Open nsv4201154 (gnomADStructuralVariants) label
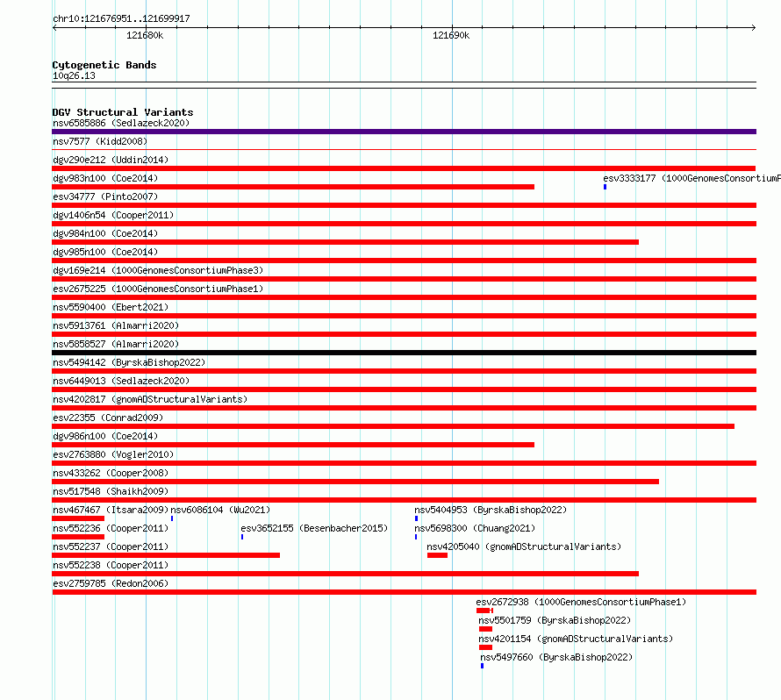781x700 pixels. coord(576,639)
